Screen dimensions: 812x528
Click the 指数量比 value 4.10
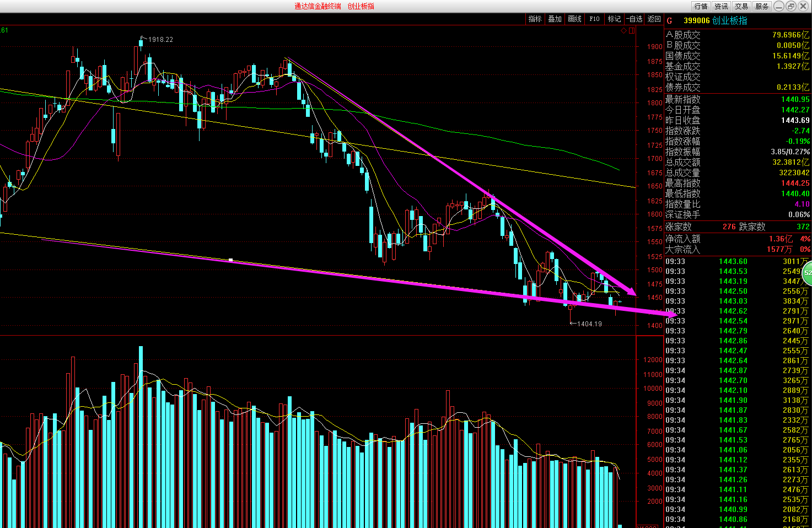click(x=802, y=204)
